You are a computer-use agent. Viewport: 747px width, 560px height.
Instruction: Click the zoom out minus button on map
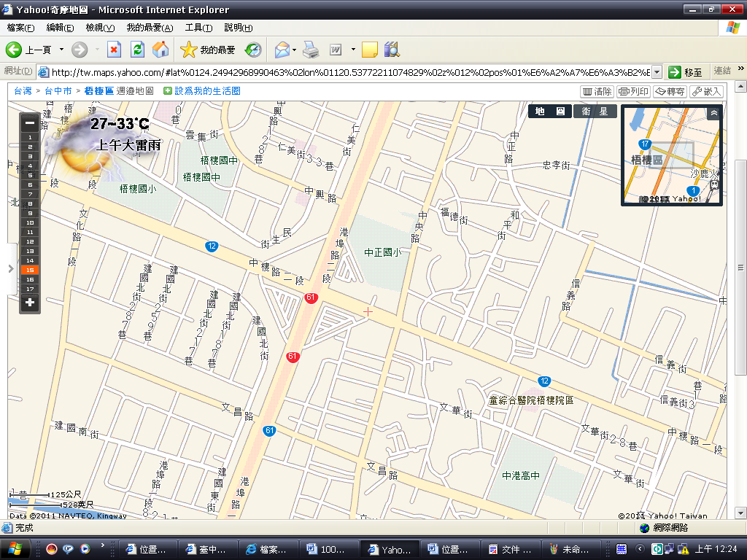(30, 123)
